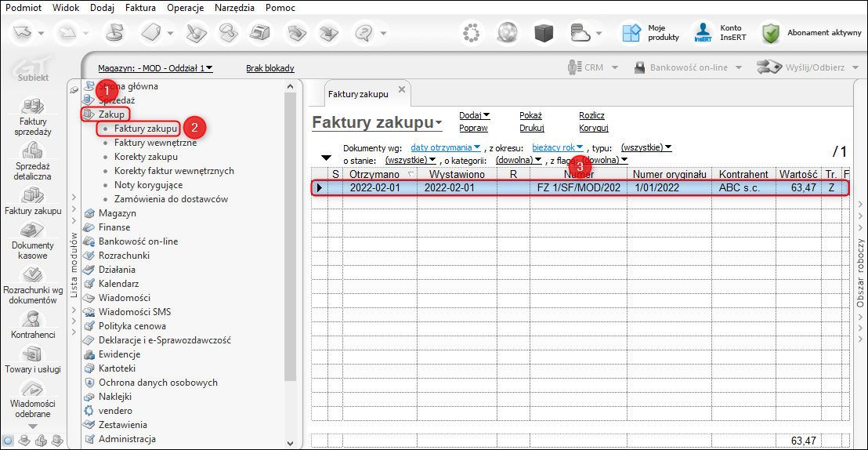
Task: Click the flag toolbar icon
Action: point(114,33)
